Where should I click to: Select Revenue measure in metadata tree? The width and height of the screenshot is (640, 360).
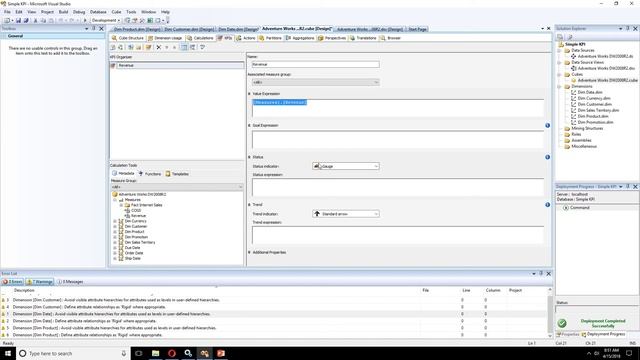coord(138,216)
